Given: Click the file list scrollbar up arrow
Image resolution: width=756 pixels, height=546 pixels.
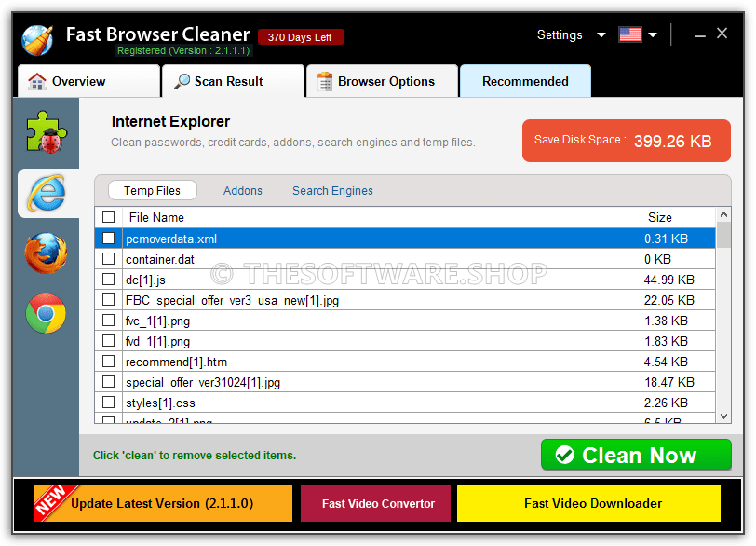Looking at the screenshot, I should click(x=723, y=214).
